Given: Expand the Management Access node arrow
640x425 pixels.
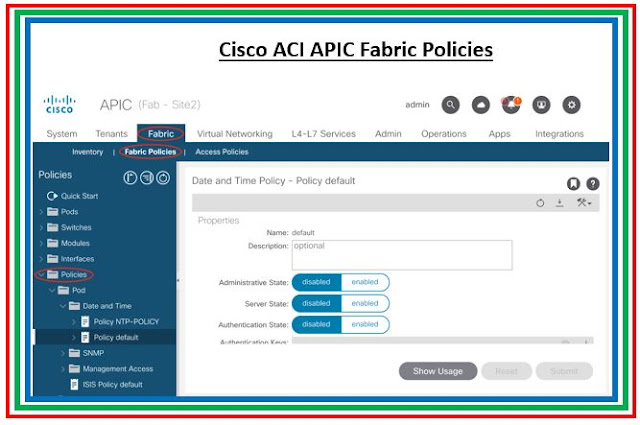Looking at the screenshot, I should click(62, 369).
